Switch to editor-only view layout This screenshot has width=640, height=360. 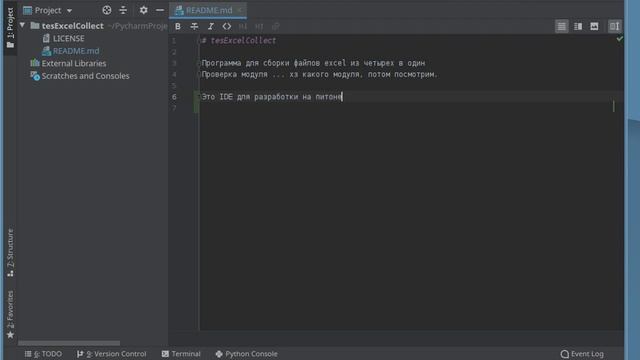coord(562,27)
